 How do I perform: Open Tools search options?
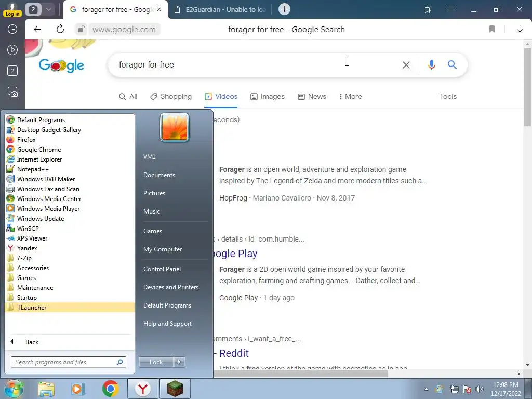pyautogui.click(x=448, y=96)
